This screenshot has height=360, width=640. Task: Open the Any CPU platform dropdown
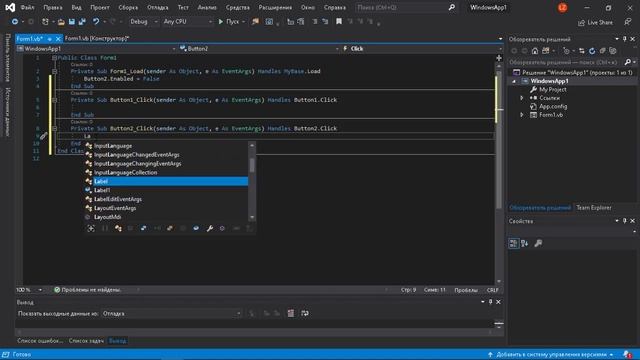pos(187,22)
